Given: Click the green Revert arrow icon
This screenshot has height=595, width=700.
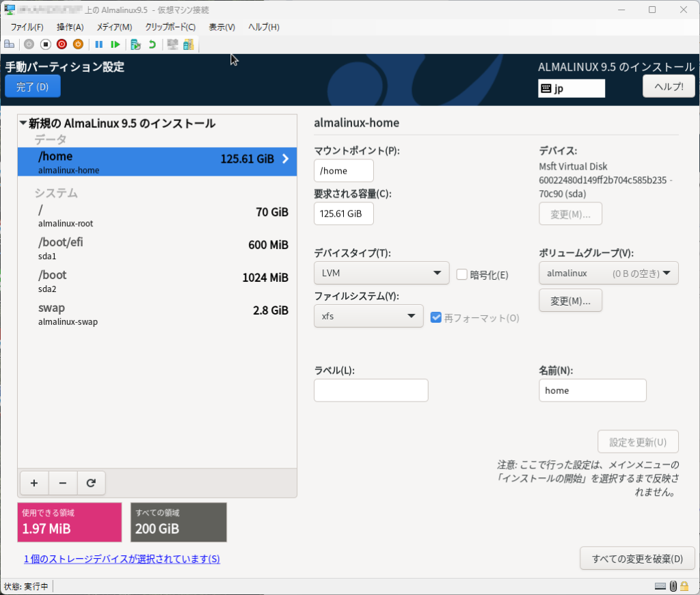Looking at the screenshot, I should [x=152, y=44].
